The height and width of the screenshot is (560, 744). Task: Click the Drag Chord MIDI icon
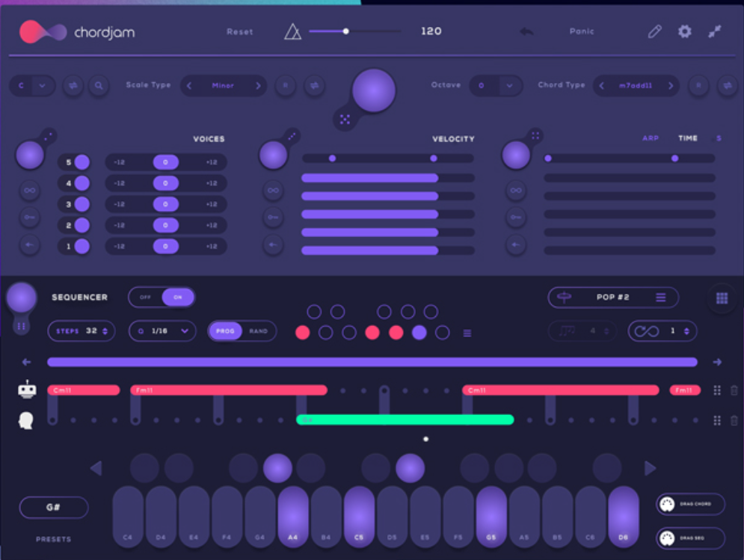click(667, 504)
